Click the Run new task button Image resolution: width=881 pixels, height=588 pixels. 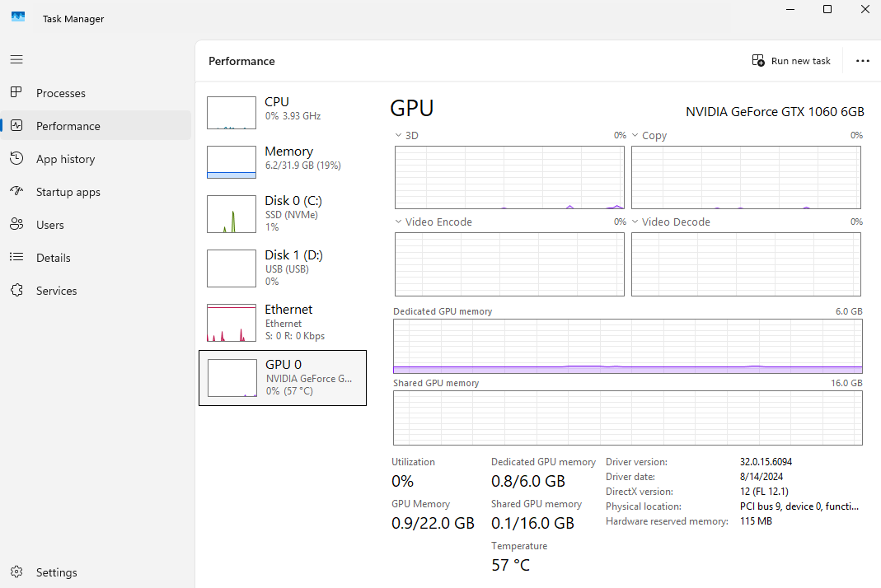(x=791, y=61)
